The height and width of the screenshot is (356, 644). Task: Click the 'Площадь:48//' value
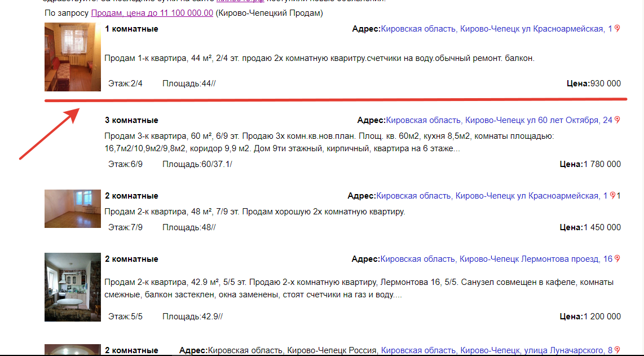[189, 227]
